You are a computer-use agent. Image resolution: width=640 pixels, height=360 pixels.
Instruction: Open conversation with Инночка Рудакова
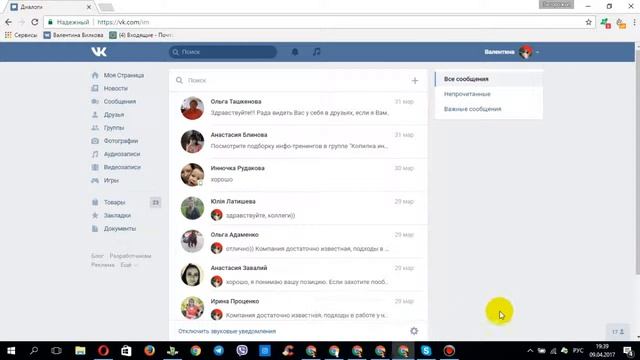(x=298, y=175)
